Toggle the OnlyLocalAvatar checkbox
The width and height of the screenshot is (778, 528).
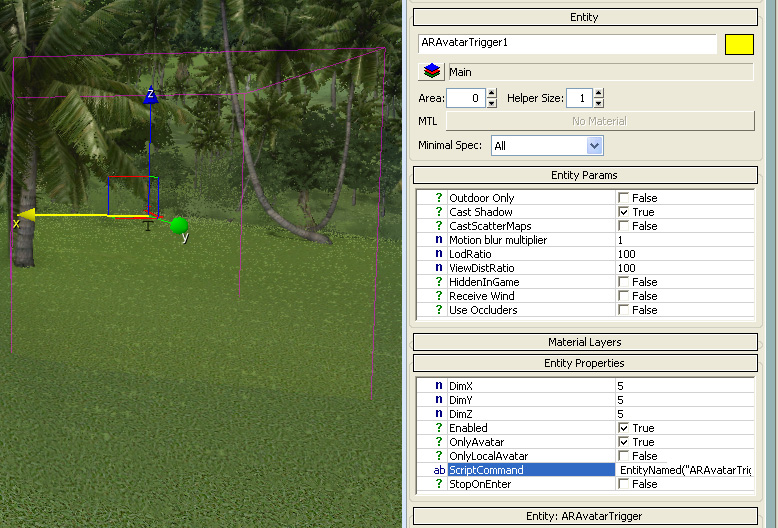click(623, 456)
